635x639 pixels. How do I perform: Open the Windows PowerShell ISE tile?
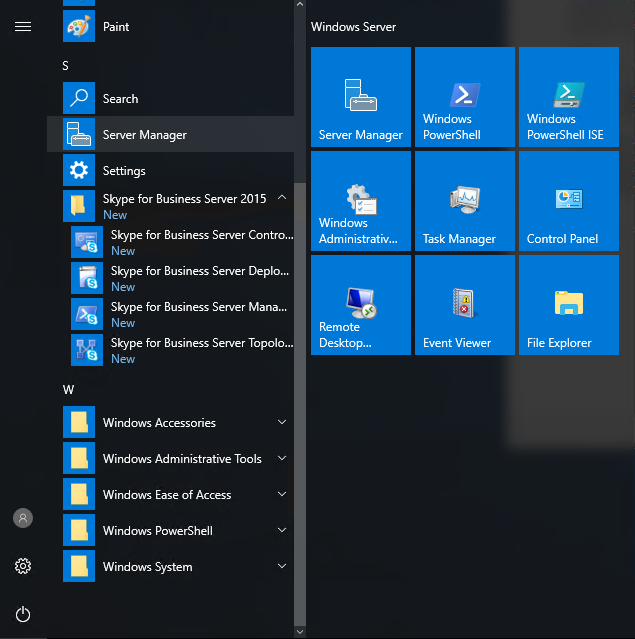pyautogui.click(x=569, y=97)
